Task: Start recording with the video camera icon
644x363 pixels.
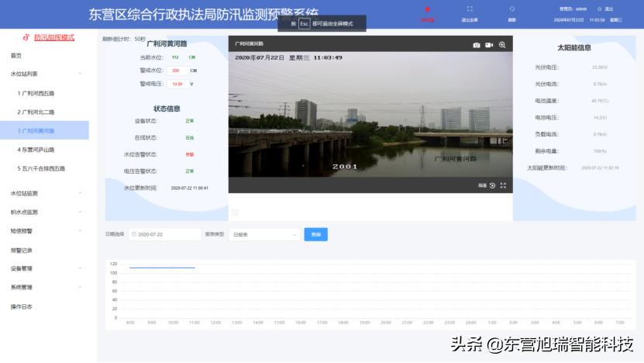Action: point(489,45)
